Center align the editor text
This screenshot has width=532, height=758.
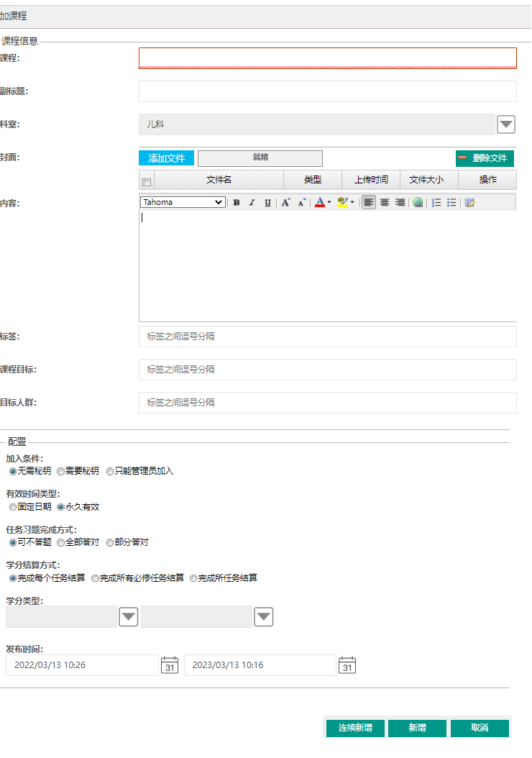[385, 203]
